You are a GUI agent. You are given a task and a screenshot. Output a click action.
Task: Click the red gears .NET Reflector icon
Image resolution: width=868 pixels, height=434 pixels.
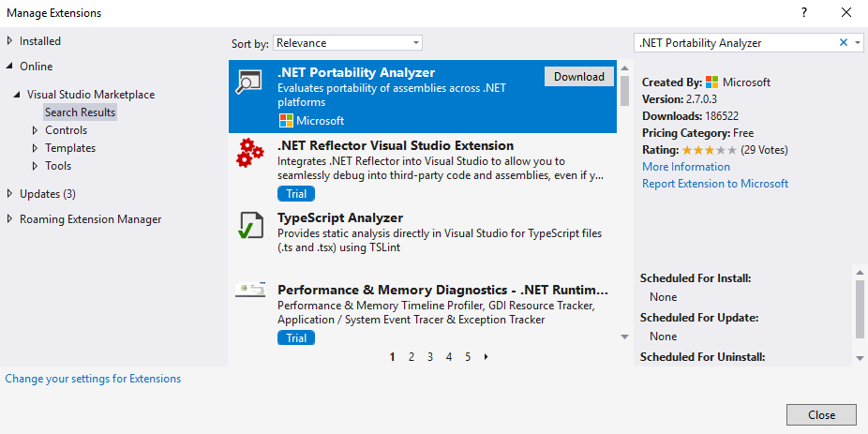[x=249, y=153]
